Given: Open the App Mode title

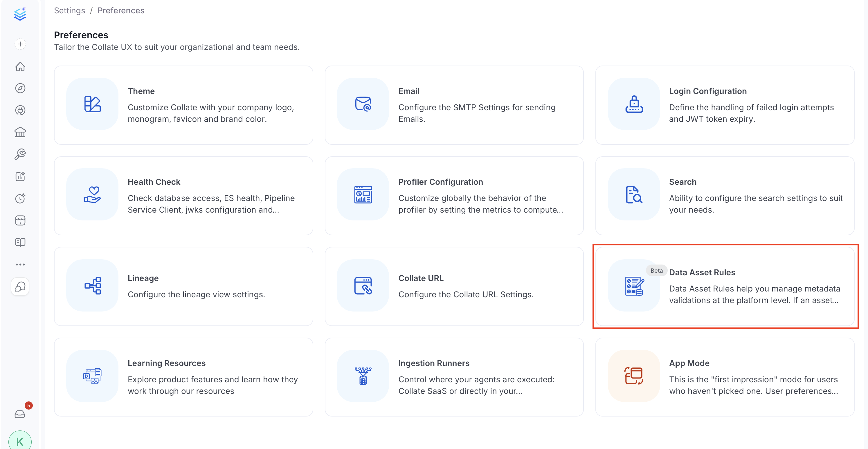Looking at the screenshot, I should (x=689, y=363).
